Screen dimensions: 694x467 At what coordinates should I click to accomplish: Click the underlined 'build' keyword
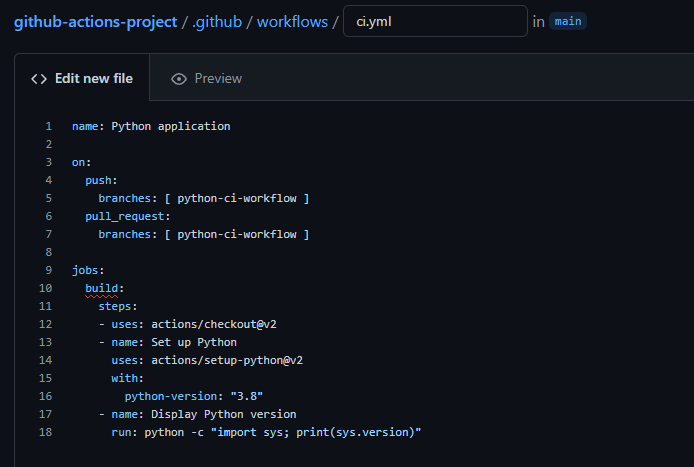(101, 288)
